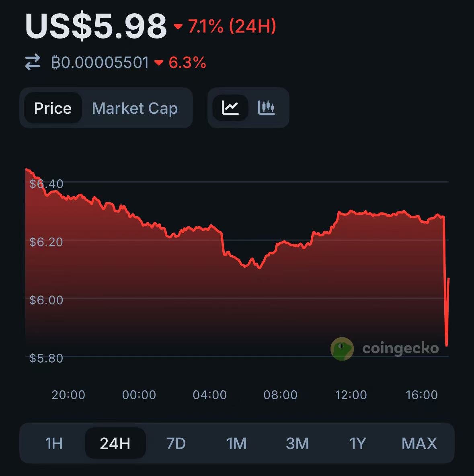
Task: Switch to candlestick chart view icon
Action: click(266, 108)
